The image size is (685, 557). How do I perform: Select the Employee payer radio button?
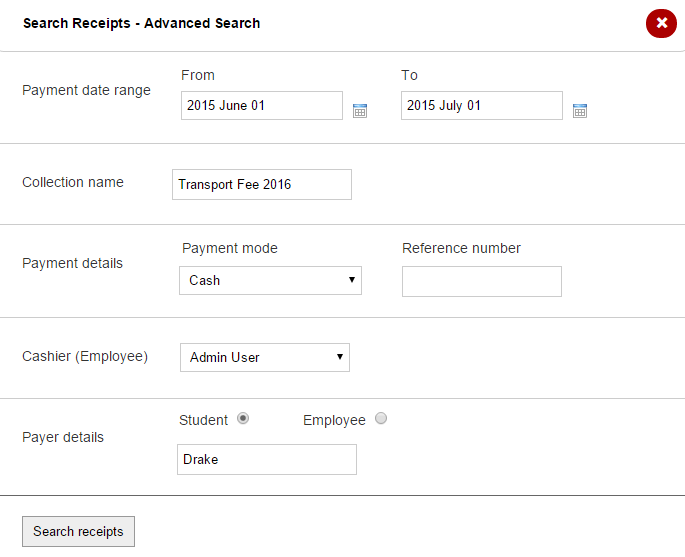381,419
